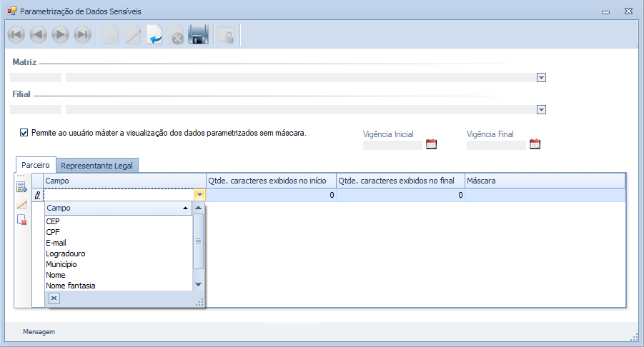Image resolution: width=644 pixels, height=347 pixels.
Task: Save with the floppy disk icon
Action: [x=198, y=34]
